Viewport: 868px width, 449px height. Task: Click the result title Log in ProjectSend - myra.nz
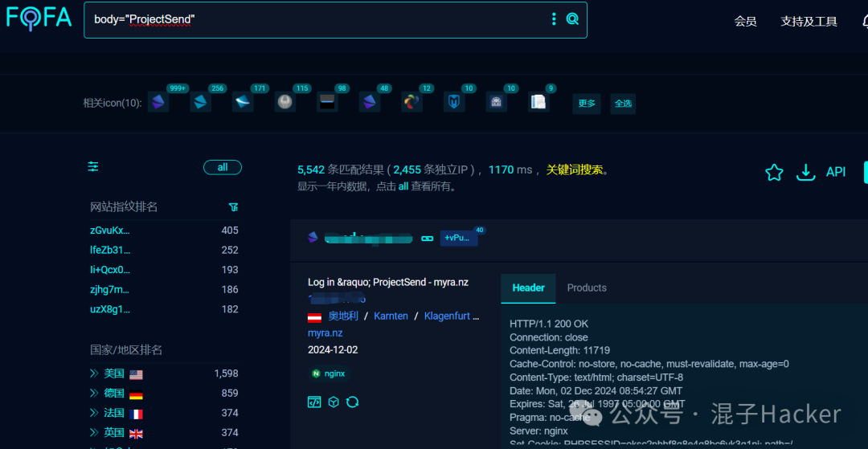(388, 283)
